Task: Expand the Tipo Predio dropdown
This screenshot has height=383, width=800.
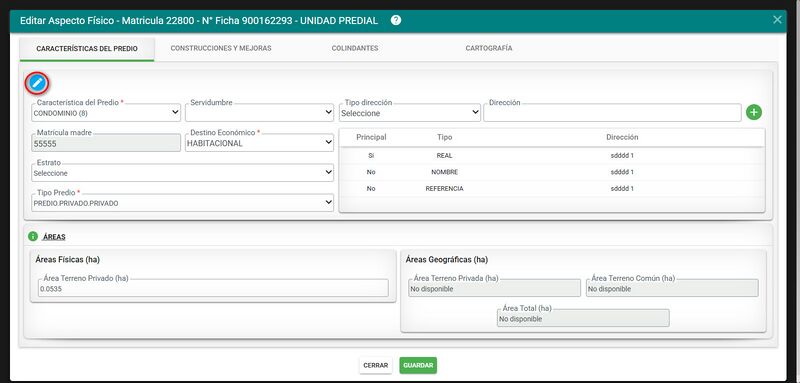Action: tap(183, 203)
